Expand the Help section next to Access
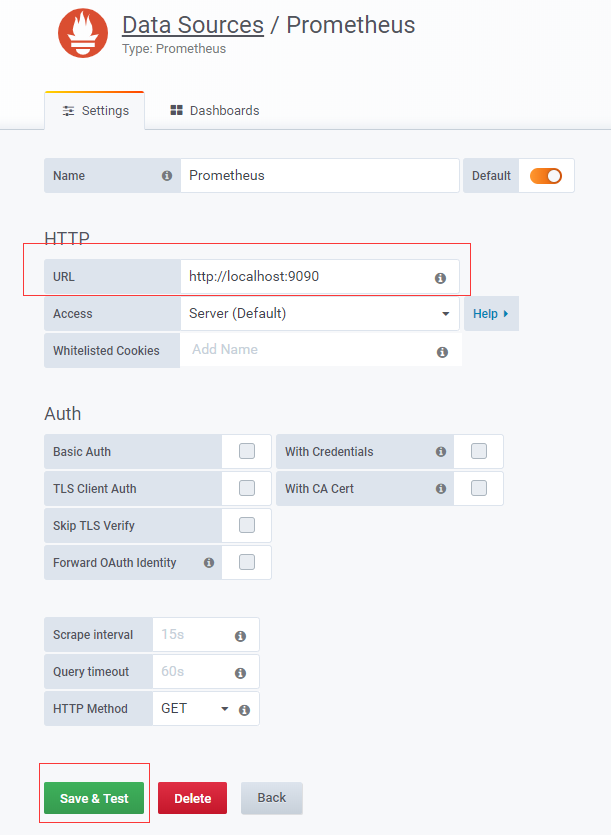Viewport: 611px width, 835px height. (x=491, y=314)
